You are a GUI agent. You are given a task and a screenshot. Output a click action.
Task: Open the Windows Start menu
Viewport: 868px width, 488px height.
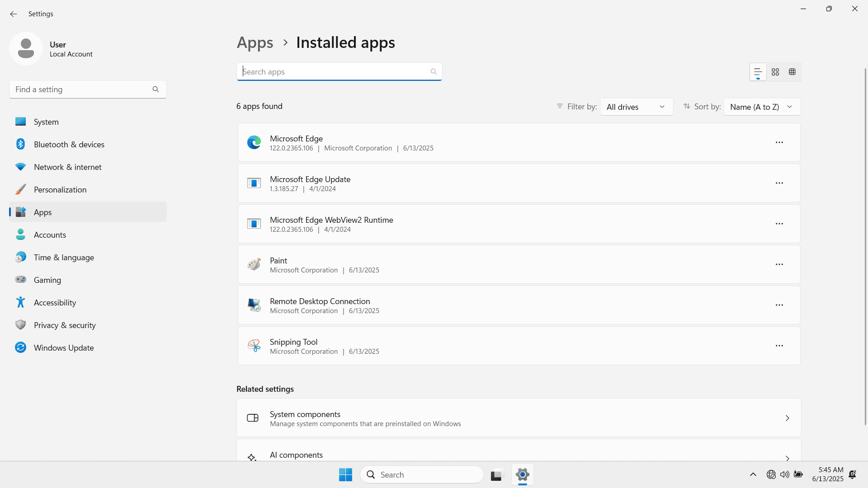tap(345, 475)
